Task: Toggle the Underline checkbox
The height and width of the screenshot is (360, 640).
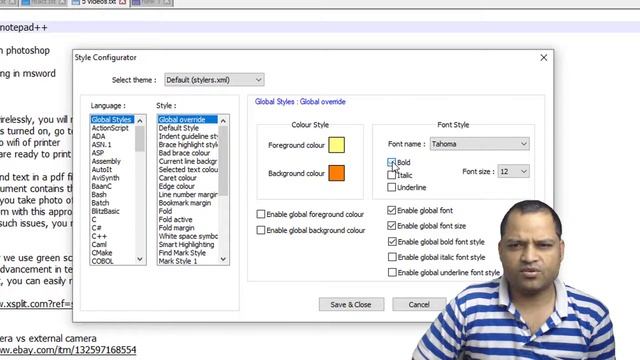Action: 391,187
